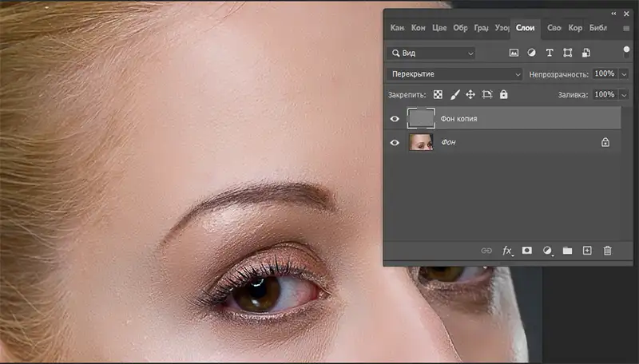Lock image pixels brush icon

[454, 94]
